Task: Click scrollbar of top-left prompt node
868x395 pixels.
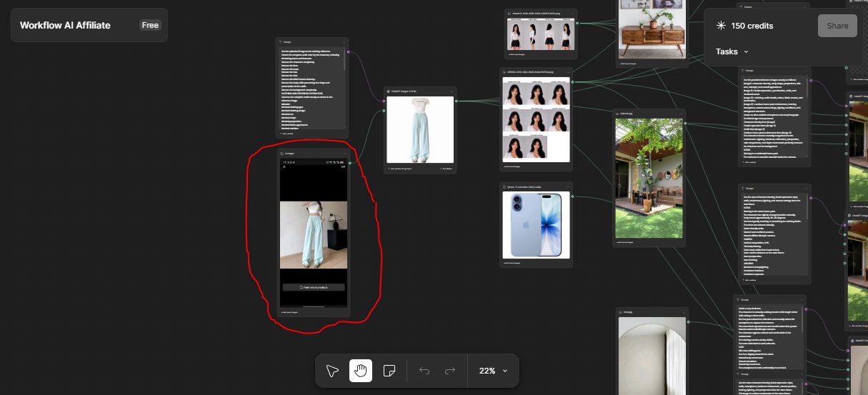Action: pos(345,61)
